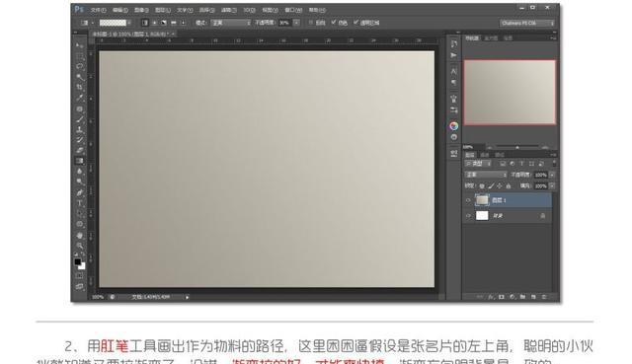Choose the reflected gradient style icon
The height and width of the screenshot is (364, 632).
coord(174,23)
